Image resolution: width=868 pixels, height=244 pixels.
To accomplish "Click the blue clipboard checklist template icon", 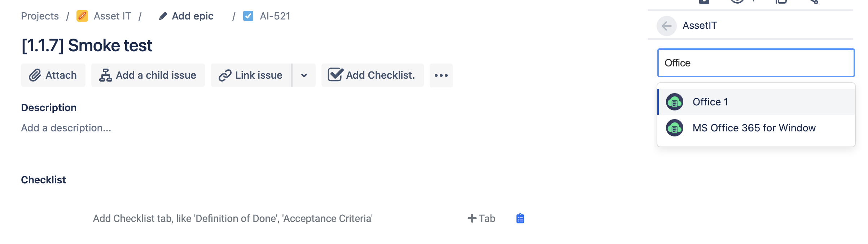I will 520,218.
